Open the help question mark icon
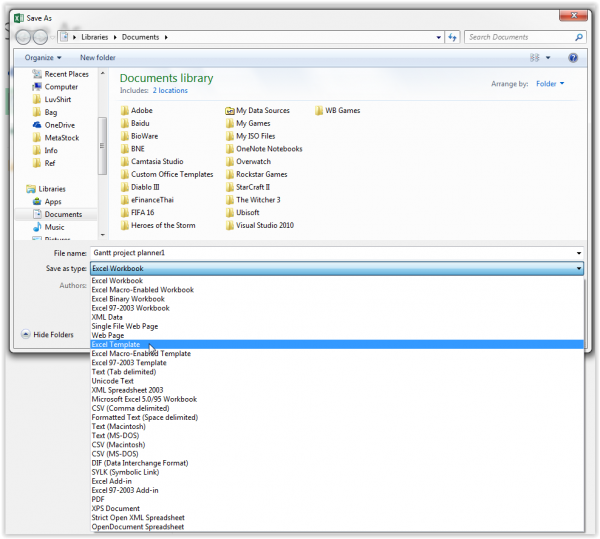Image resolution: width=600 pixels, height=539 pixels. click(x=573, y=58)
